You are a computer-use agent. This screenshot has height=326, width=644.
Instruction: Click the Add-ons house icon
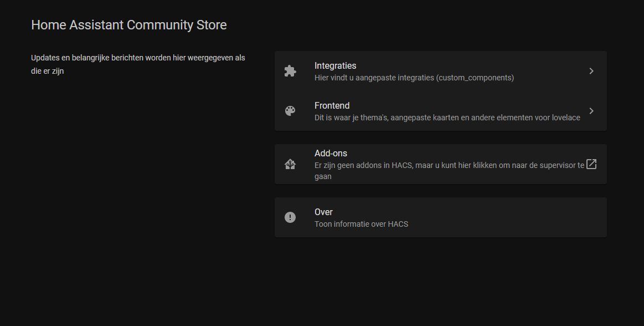click(x=290, y=165)
